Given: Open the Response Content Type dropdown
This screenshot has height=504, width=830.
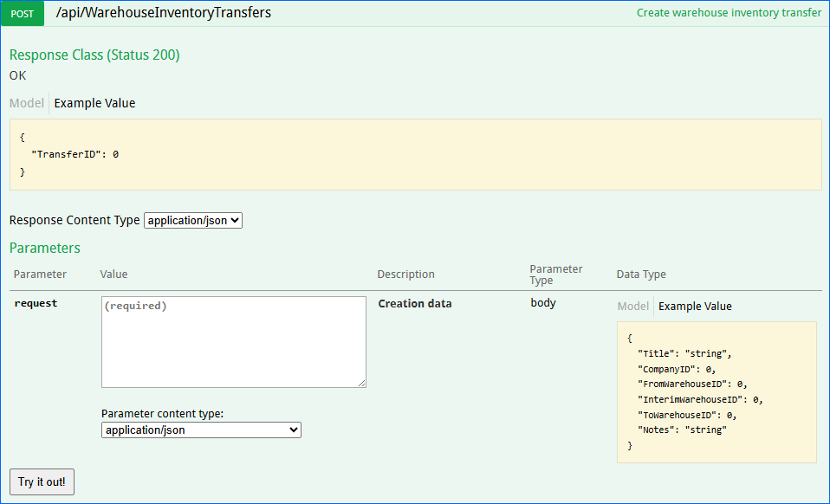Looking at the screenshot, I should pos(193,221).
